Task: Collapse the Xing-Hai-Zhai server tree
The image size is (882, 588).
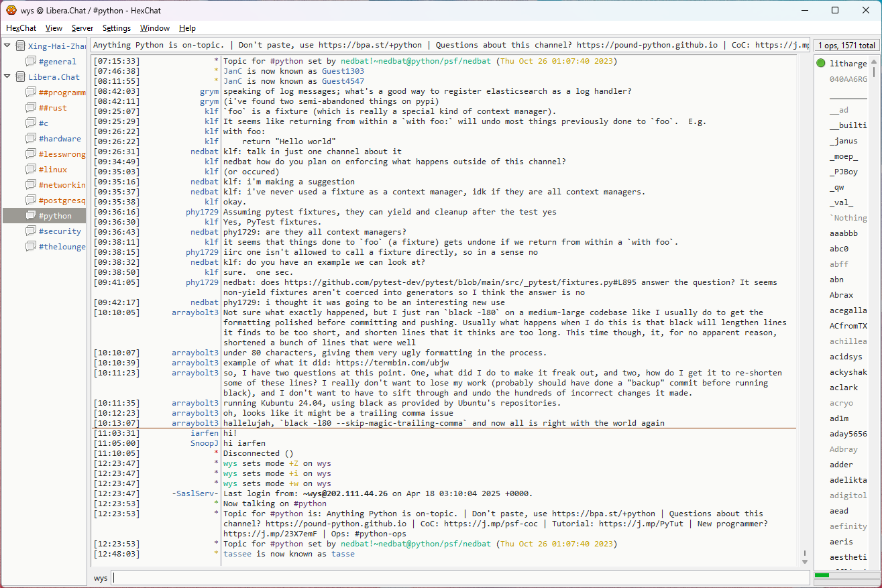Action: click(7, 46)
